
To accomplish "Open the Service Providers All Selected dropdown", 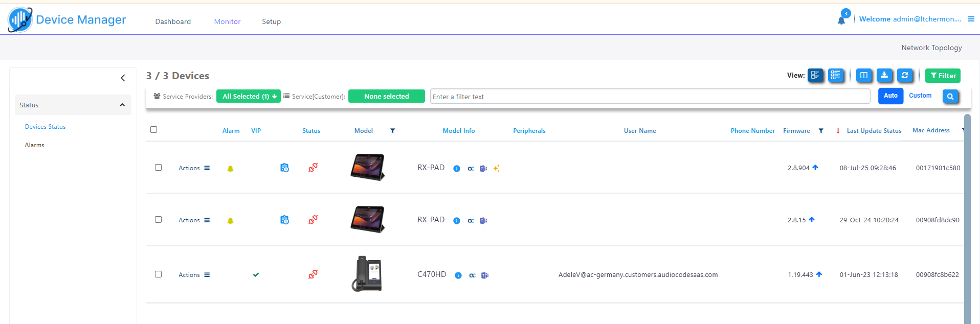I will 249,96.
